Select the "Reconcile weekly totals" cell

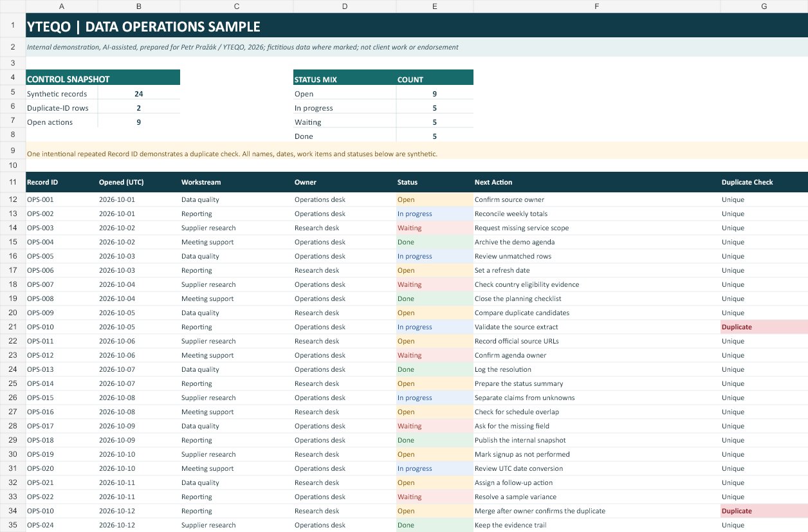coord(597,214)
